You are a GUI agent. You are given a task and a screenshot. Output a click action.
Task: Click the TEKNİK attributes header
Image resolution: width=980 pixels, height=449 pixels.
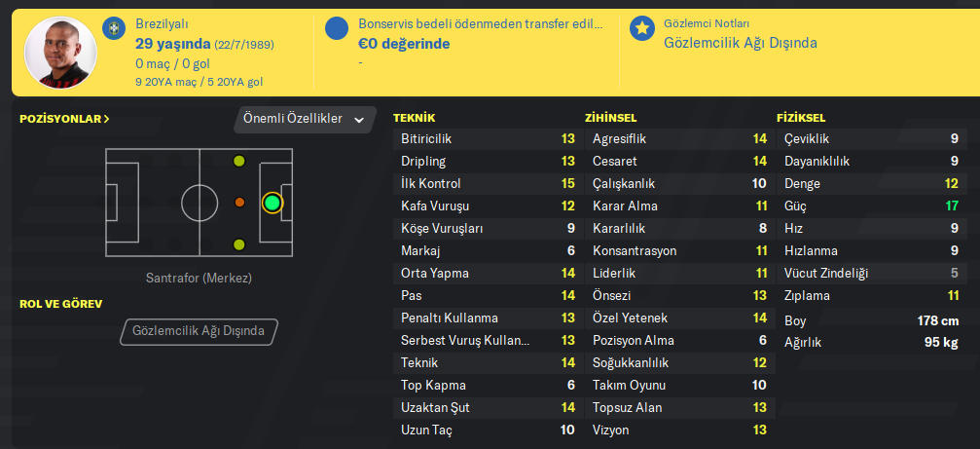click(x=414, y=117)
